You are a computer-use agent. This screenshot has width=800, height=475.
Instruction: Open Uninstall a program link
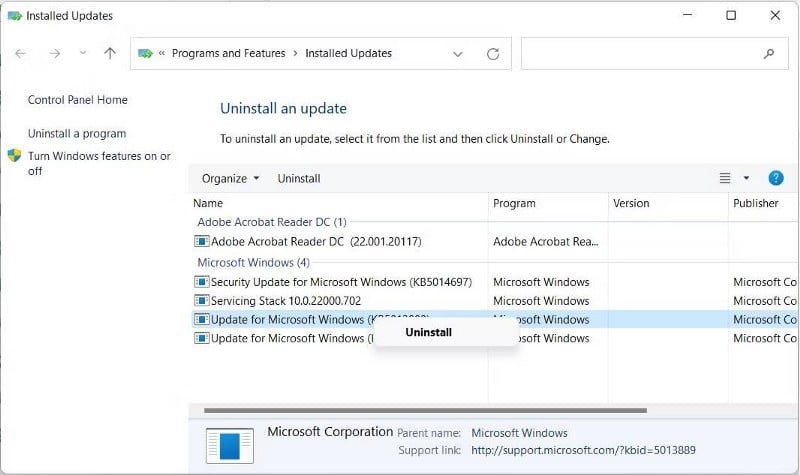click(x=77, y=134)
